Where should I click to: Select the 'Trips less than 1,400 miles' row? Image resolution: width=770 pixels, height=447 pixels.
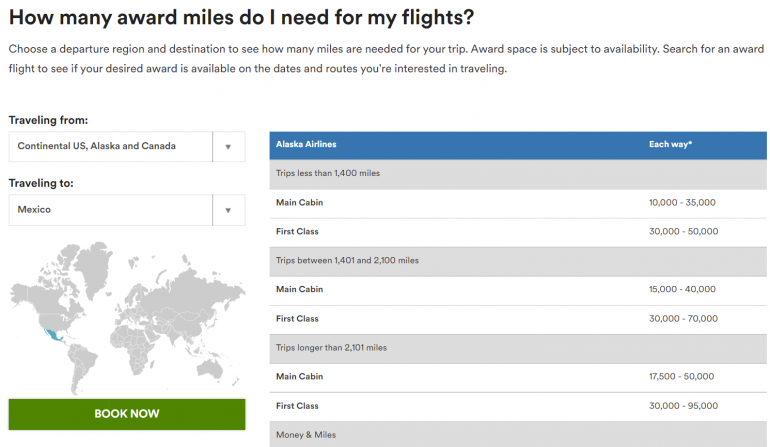328,174
